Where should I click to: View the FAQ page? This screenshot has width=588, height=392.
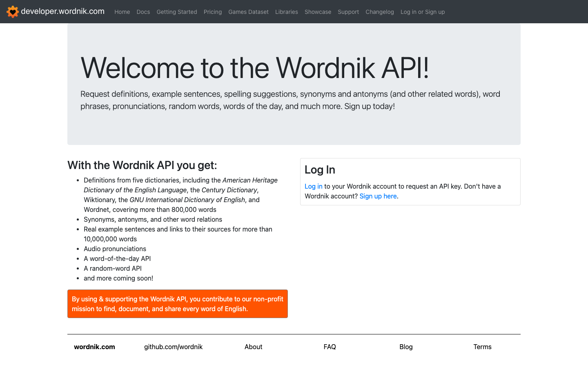pyautogui.click(x=330, y=347)
